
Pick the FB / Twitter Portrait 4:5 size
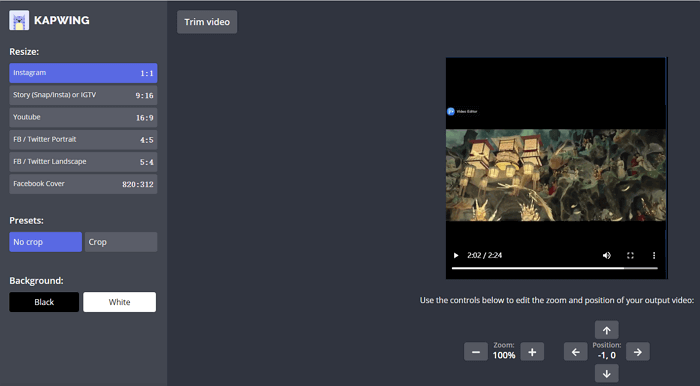click(x=83, y=140)
